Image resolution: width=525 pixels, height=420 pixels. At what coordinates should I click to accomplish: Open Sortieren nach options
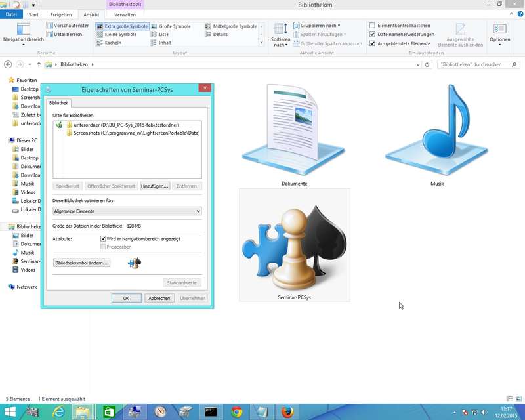click(281, 35)
